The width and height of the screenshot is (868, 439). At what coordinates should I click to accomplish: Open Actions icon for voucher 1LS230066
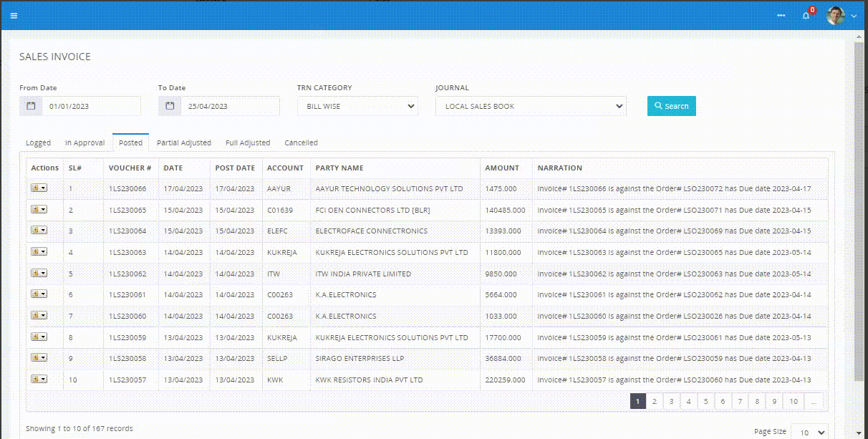click(39, 189)
